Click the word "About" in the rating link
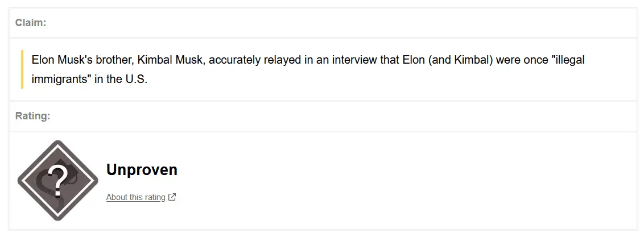The width and height of the screenshot is (644, 237). (117, 197)
